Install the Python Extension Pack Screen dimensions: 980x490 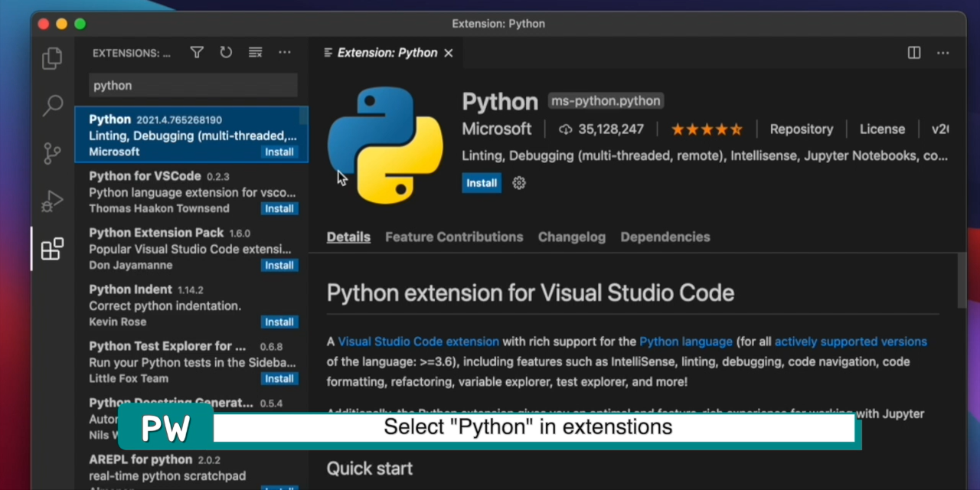[x=279, y=265]
